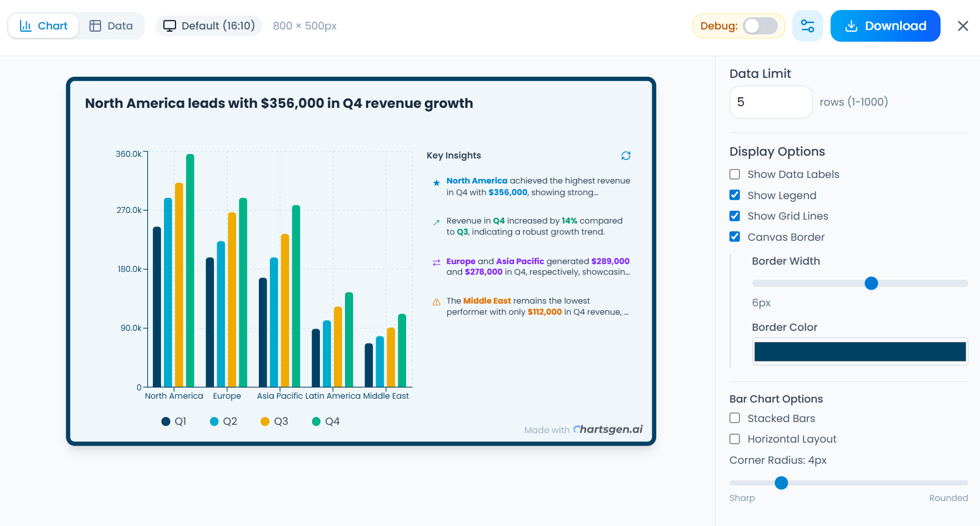Open the Chartsgen.ai watermark link
This screenshot has height=526, width=980.
tap(607, 429)
